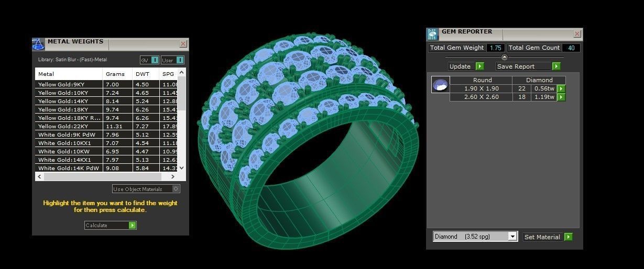Screen dimensions: 644x269
Task: Select the White Gold:9K PdW row
Action: (x=107, y=134)
